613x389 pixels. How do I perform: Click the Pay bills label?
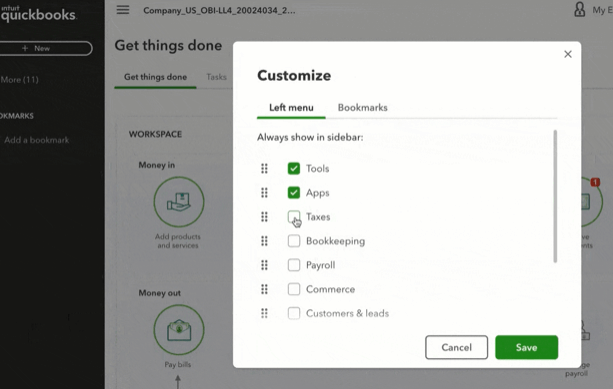click(178, 365)
